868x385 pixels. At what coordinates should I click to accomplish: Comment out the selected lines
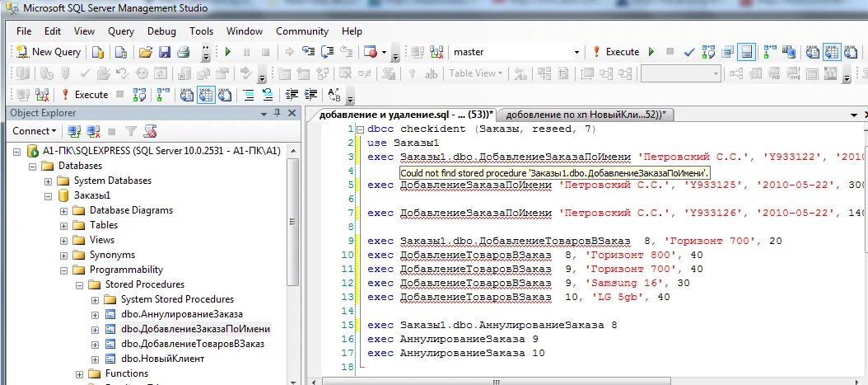click(x=249, y=95)
